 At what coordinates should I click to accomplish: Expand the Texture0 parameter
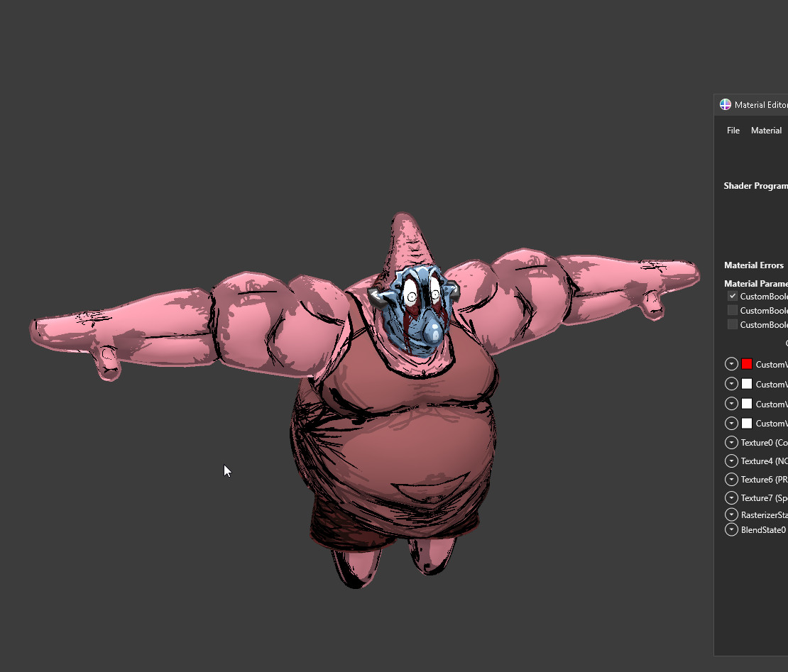[x=731, y=442]
